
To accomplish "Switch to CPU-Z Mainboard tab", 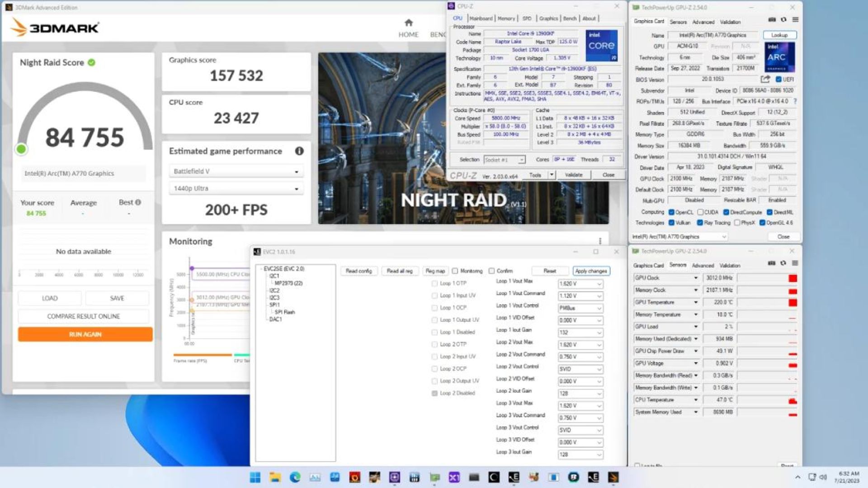I will (481, 19).
